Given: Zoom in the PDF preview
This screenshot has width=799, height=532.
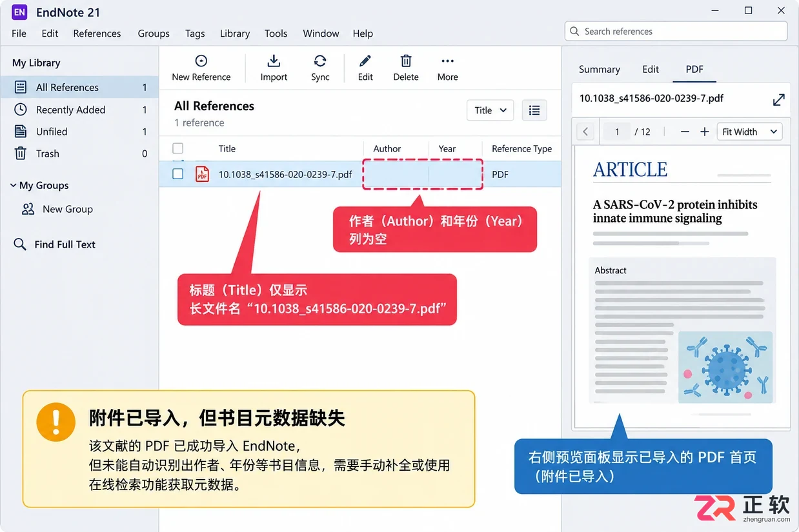Looking at the screenshot, I should tap(705, 132).
